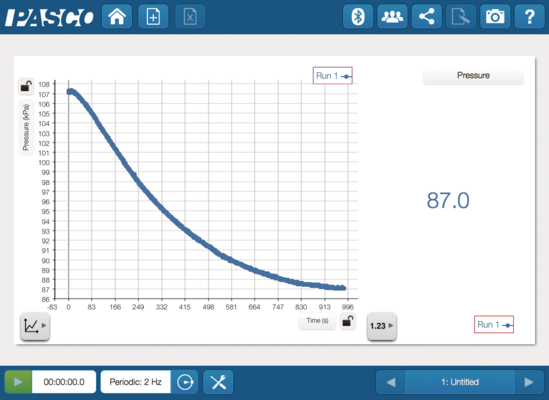
Task: Click the Periodic: 2 Hz sampling button
Action: (x=135, y=382)
